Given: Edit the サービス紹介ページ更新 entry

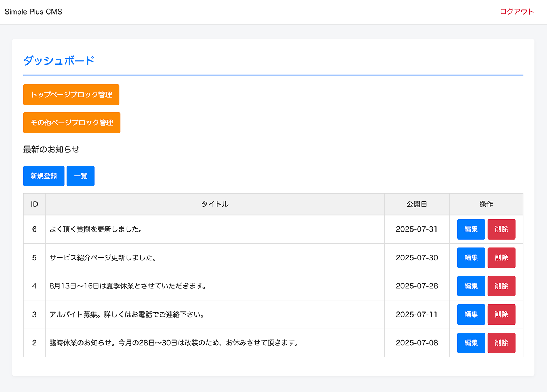Looking at the screenshot, I should tap(471, 258).
